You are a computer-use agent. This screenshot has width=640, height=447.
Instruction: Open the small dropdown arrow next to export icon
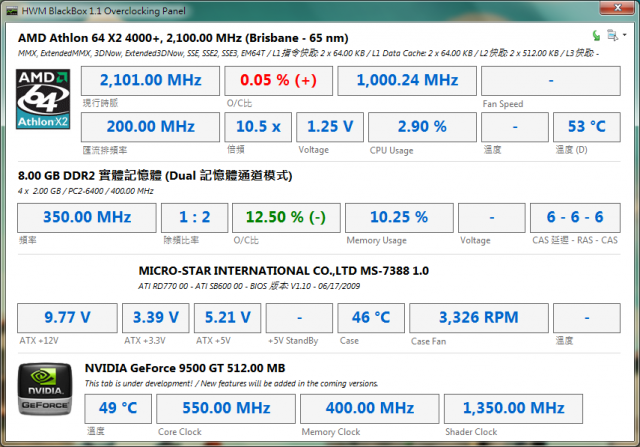pyautogui.click(x=624, y=35)
